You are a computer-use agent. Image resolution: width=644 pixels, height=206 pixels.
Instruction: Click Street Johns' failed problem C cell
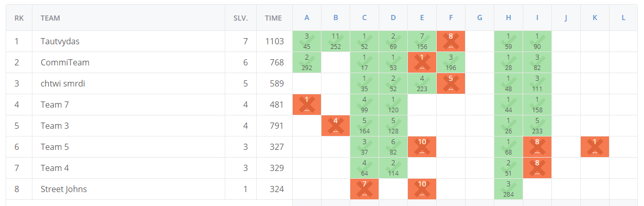coord(364,189)
